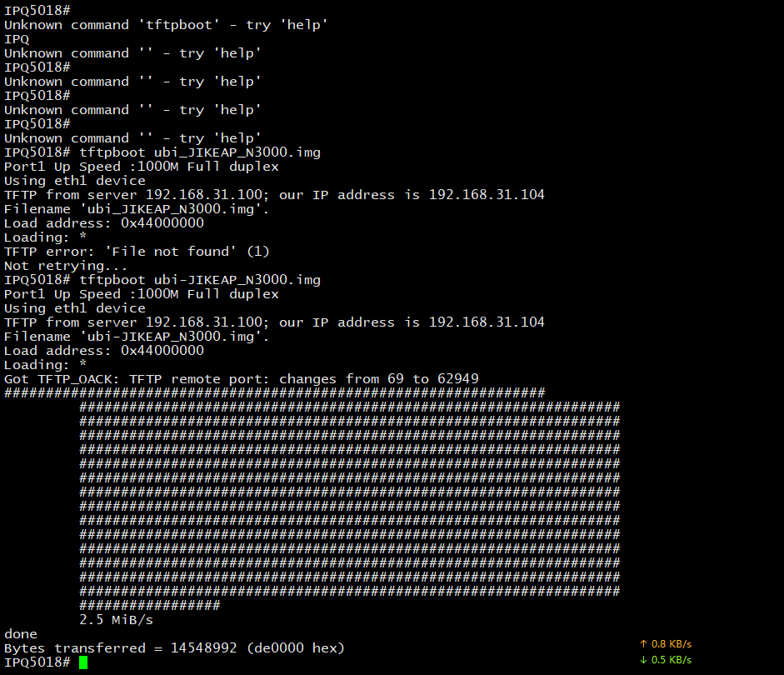Click the '2.5 MiB/s' transfer rate text
The width and height of the screenshot is (784, 675).
(x=116, y=620)
